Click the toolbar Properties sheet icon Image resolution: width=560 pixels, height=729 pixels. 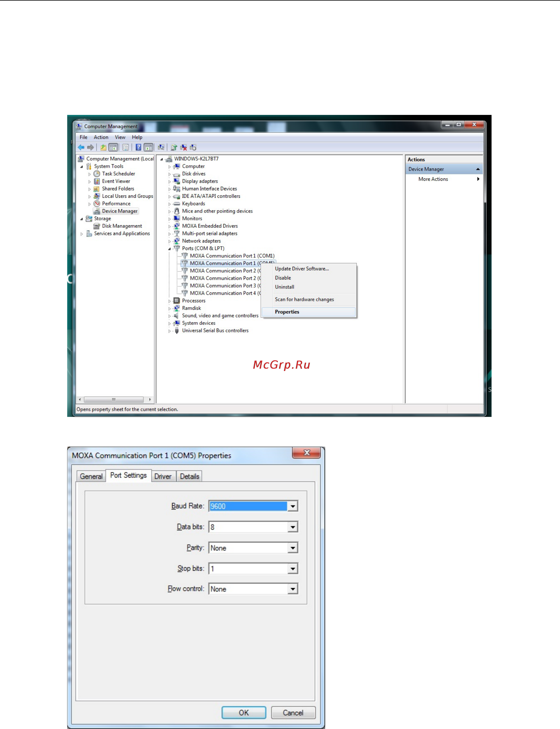pos(126,147)
